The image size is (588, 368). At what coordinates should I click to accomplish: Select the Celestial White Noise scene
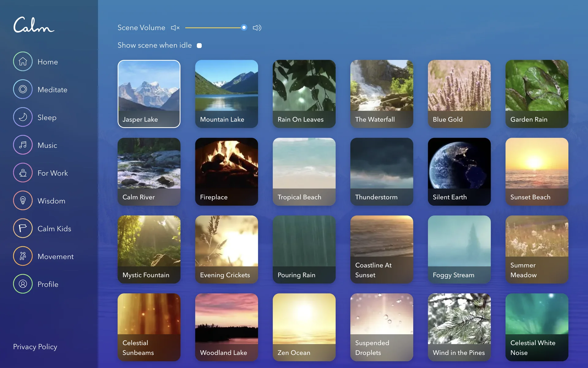click(537, 327)
